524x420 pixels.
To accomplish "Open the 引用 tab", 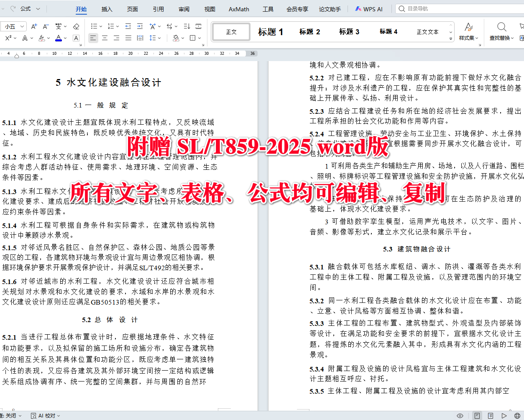I will click(x=158, y=9).
